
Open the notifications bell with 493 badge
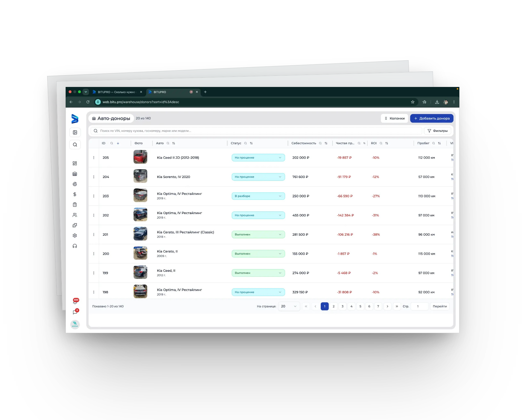[x=75, y=301]
